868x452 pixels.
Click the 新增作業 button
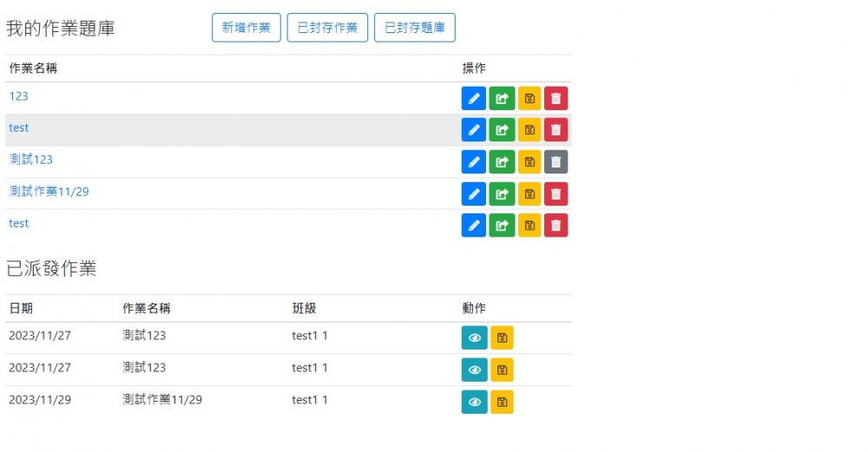point(247,28)
